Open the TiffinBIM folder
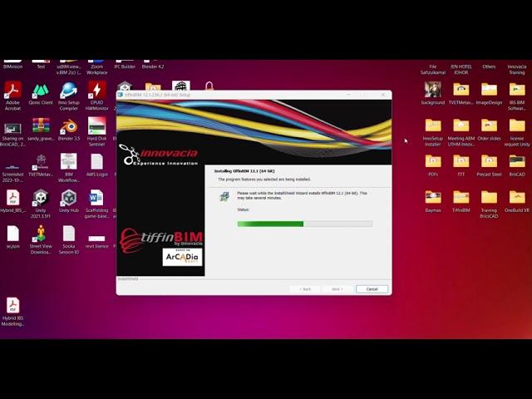This screenshot has width=532, height=399. click(x=461, y=201)
